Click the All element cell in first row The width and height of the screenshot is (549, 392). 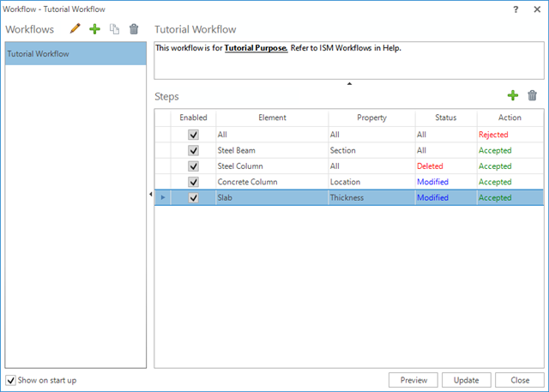(x=272, y=135)
